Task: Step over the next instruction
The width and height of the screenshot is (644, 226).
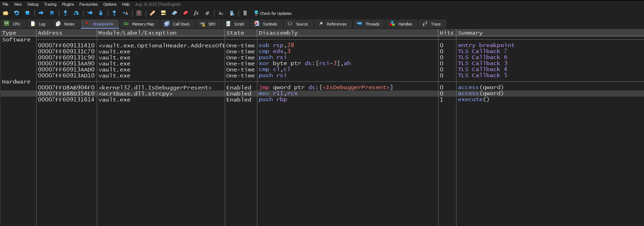Action: tap(76, 13)
